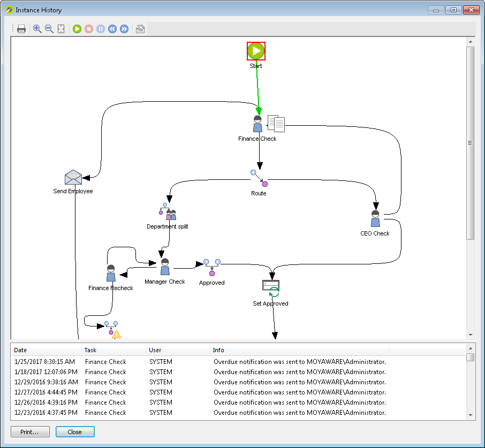
Task: Click the Fit to Page icon
Action: click(61, 29)
